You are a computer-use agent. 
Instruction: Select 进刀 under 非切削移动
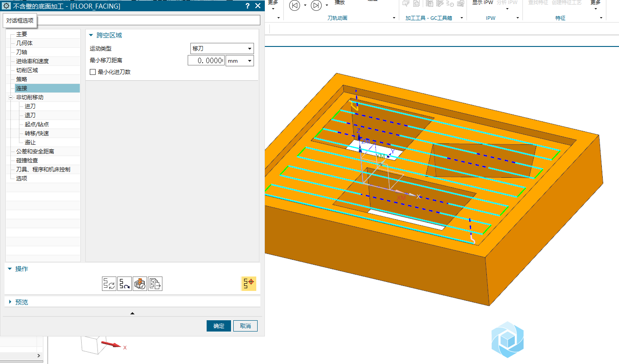click(30, 106)
